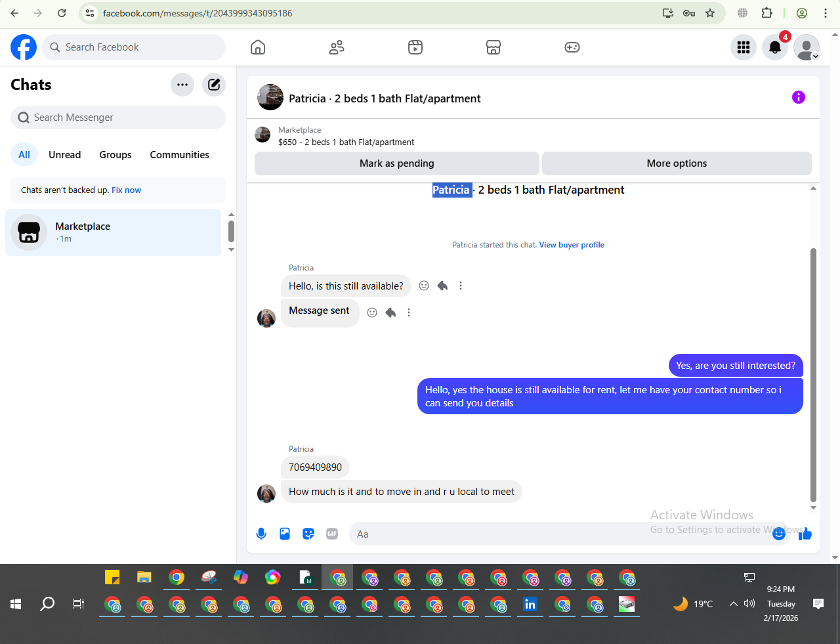Open Windows notification center icon

(x=818, y=604)
